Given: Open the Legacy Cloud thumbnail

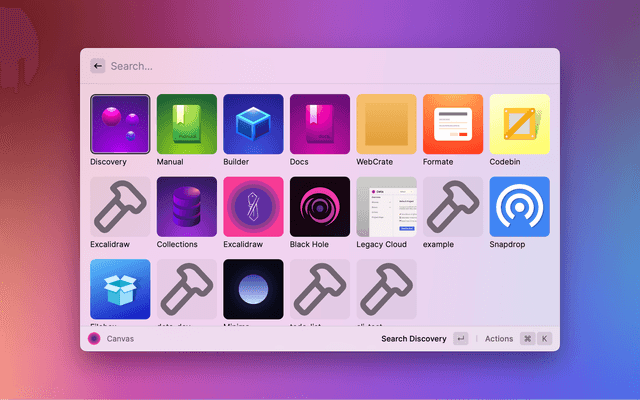Looking at the screenshot, I should click(x=386, y=207).
